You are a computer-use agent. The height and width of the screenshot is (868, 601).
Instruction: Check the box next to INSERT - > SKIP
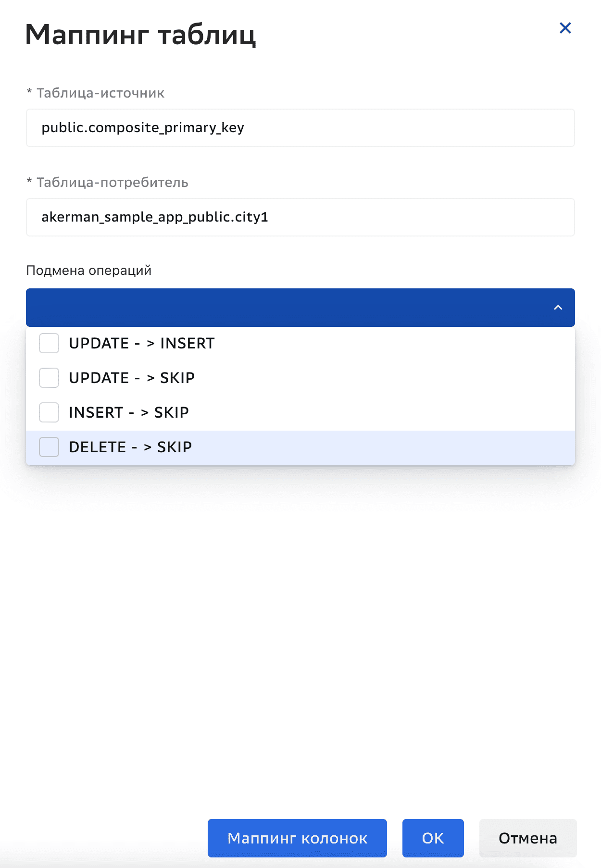coord(49,412)
